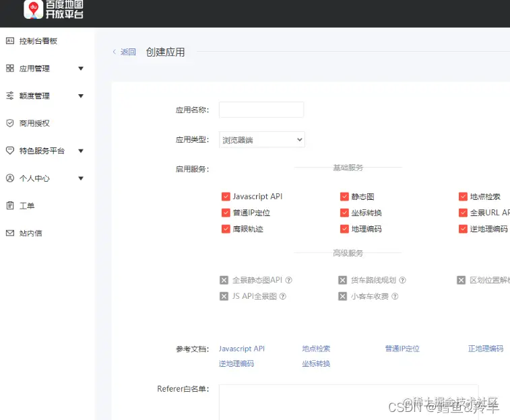Click the 特色服务平台 icon
Viewport: 510px width, 420px height.
pyautogui.click(x=10, y=150)
